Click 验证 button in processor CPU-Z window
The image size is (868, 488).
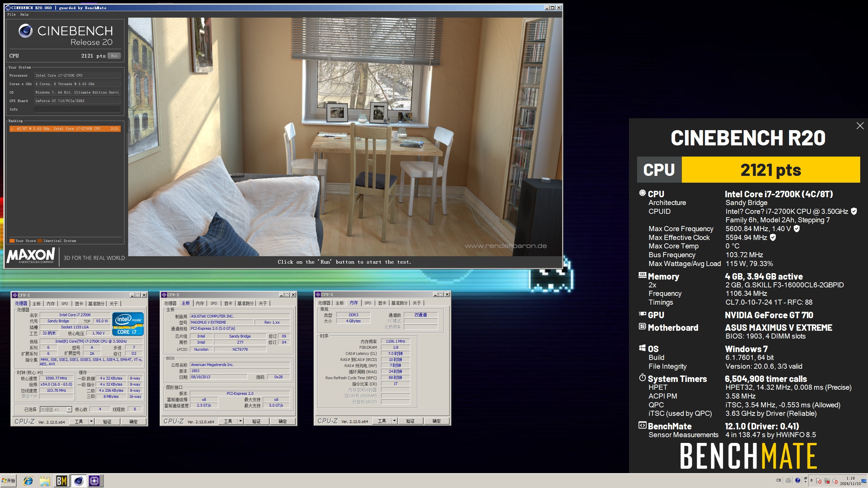[107, 422]
